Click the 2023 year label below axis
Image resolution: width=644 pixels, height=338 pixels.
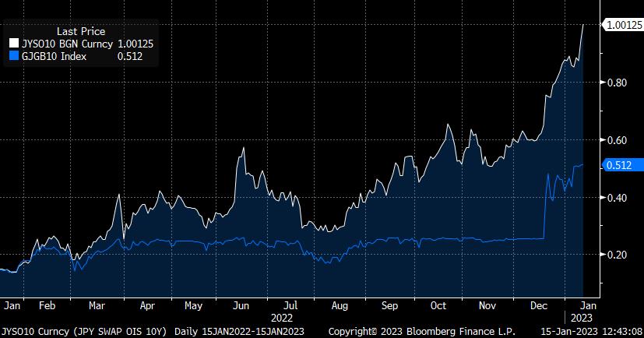click(581, 318)
